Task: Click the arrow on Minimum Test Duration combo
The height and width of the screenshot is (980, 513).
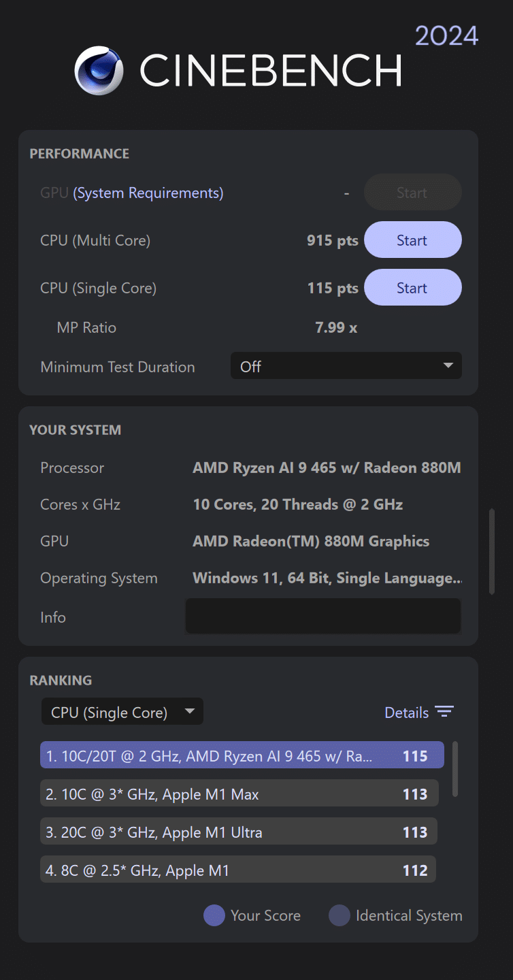Action: (x=448, y=365)
